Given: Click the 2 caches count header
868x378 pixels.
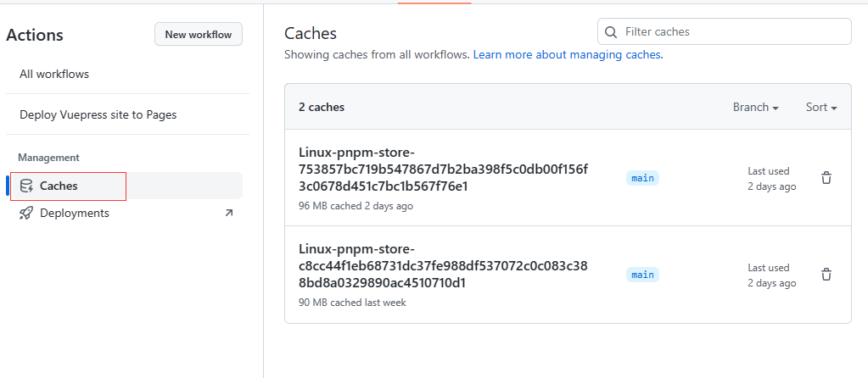Looking at the screenshot, I should coord(322,108).
